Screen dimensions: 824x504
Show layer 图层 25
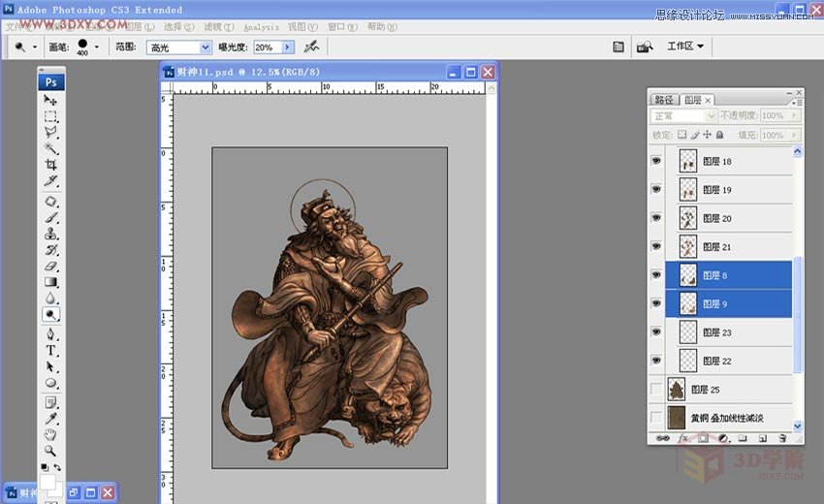[656, 389]
